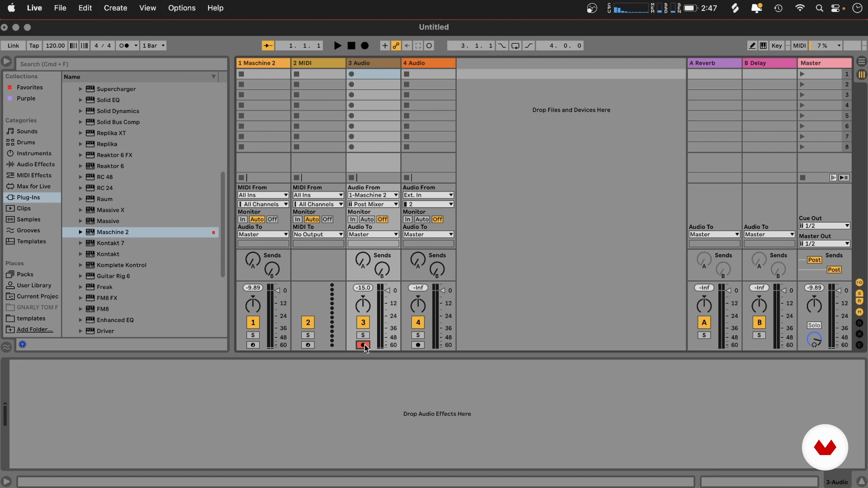The height and width of the screenshot is (488, 868).
Task: Click the Arrangement Record button
Action: pyautogui.click(x=365, y=45)
